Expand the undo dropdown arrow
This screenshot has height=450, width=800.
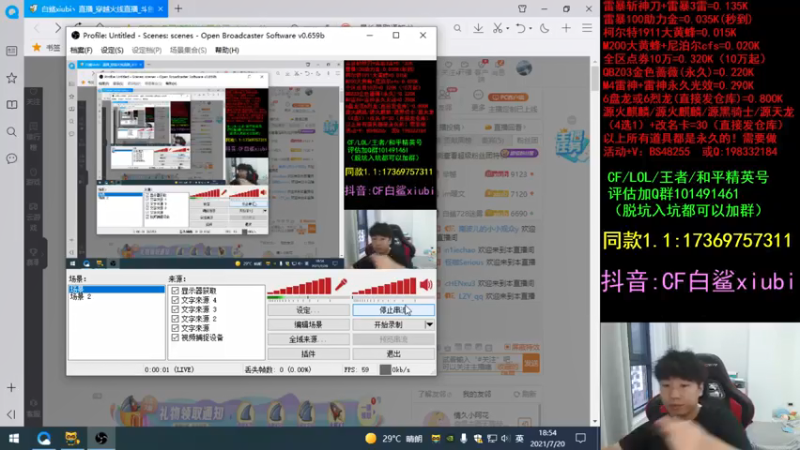point(529,29)
